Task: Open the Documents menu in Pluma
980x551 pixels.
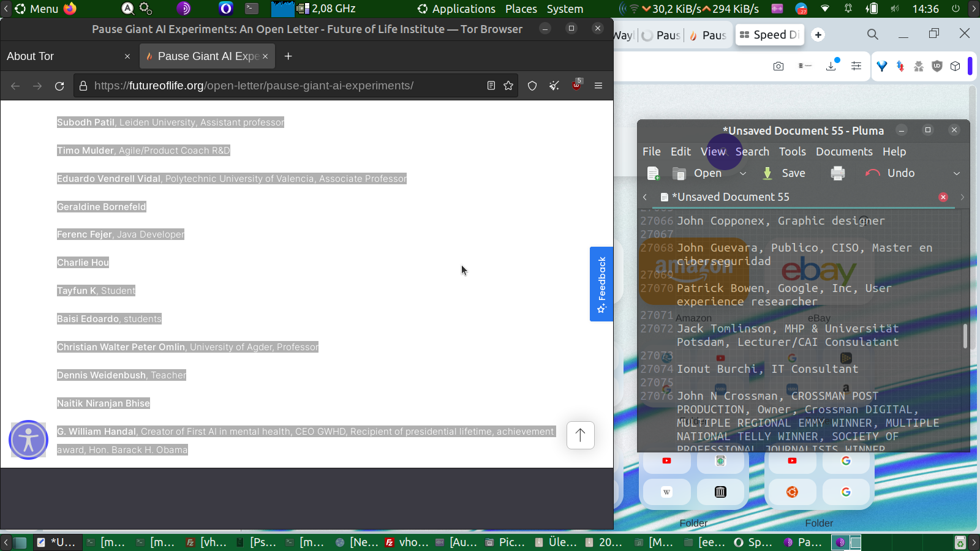Action: (x=844, y=152)
